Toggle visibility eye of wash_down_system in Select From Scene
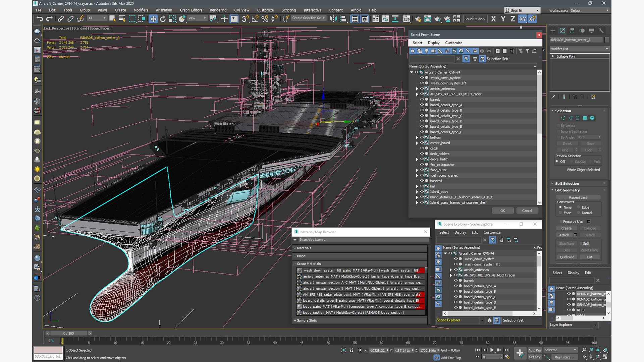644x362 pixels. click(x=422, y=78)
